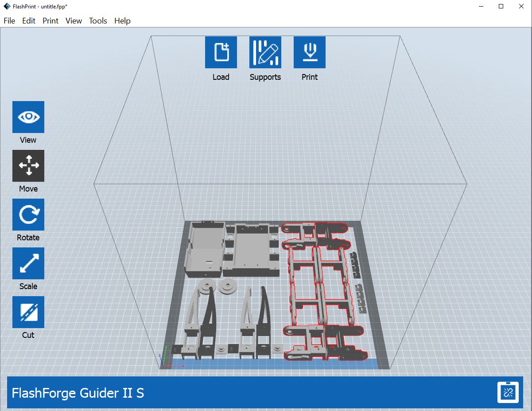Screen dimensions: 532x411
Task: Select the Cut tool
Action: 28,312
